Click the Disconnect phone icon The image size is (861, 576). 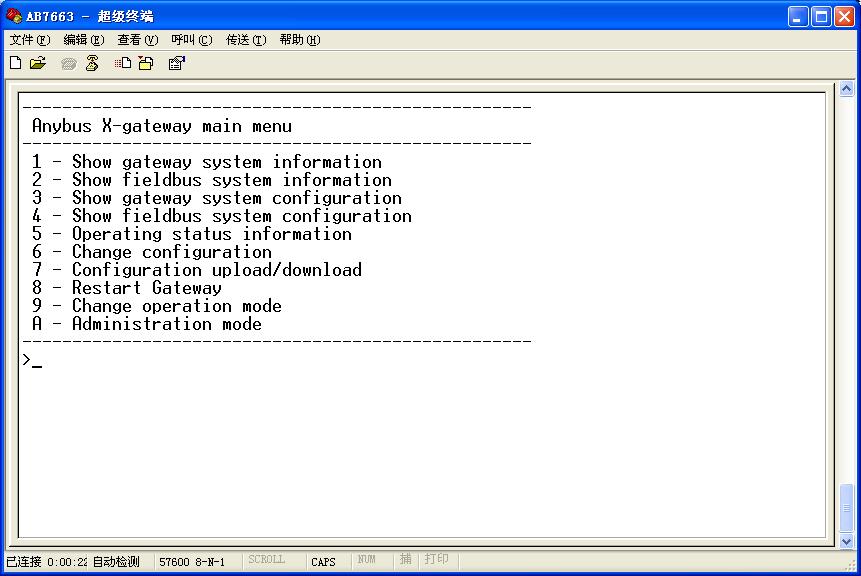pyautogui.click(x=92, y=64)
